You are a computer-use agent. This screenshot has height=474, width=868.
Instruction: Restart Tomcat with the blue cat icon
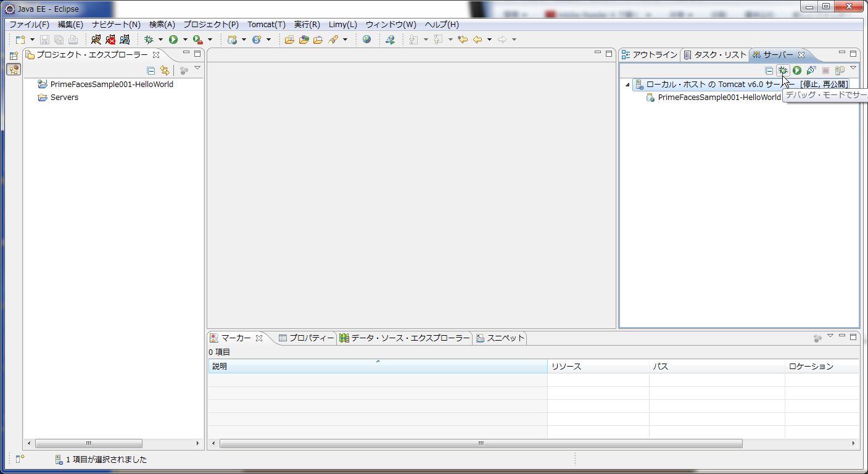pyautogui.click(x=125, y=39)
